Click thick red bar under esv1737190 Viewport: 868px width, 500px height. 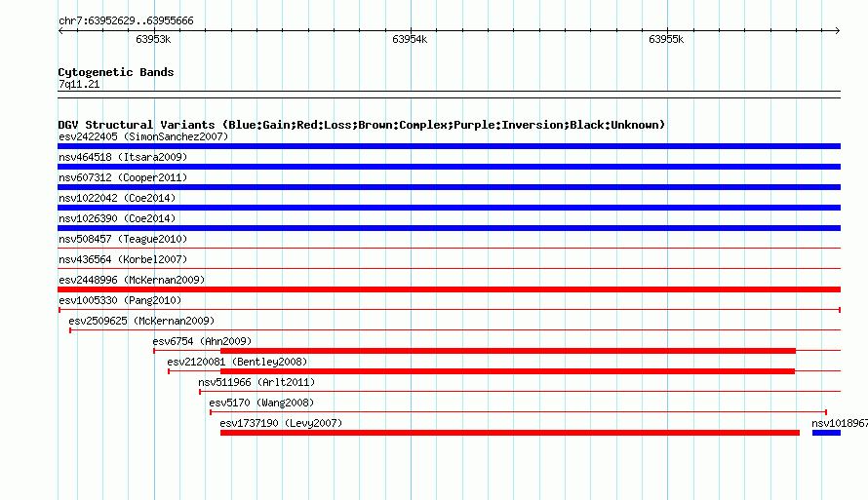[x=510, y=433]
